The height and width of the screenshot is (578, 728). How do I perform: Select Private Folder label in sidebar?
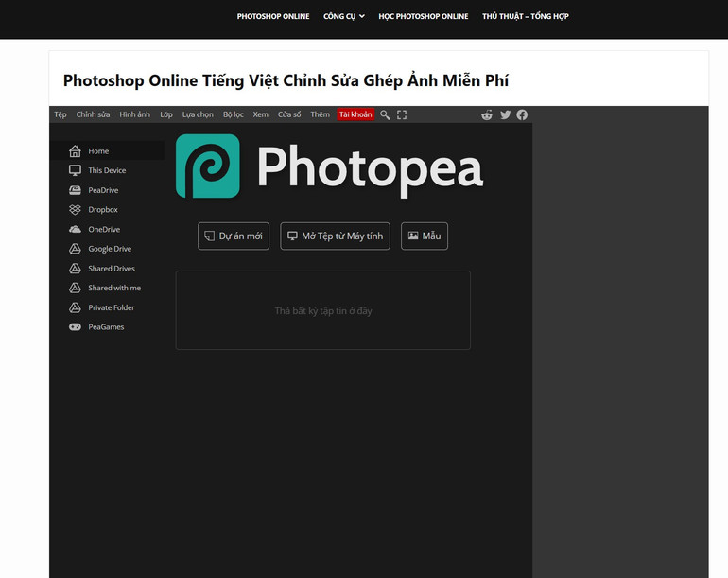coord(112,307)
